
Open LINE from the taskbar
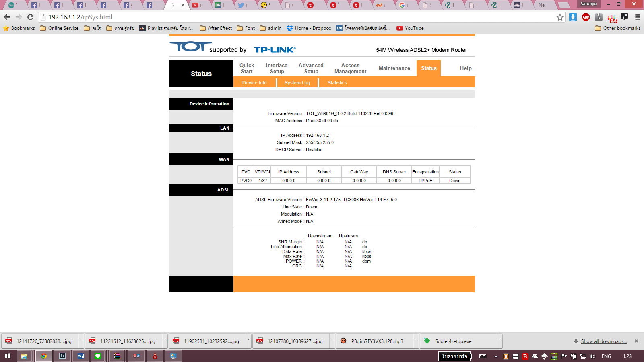point(98,356)
